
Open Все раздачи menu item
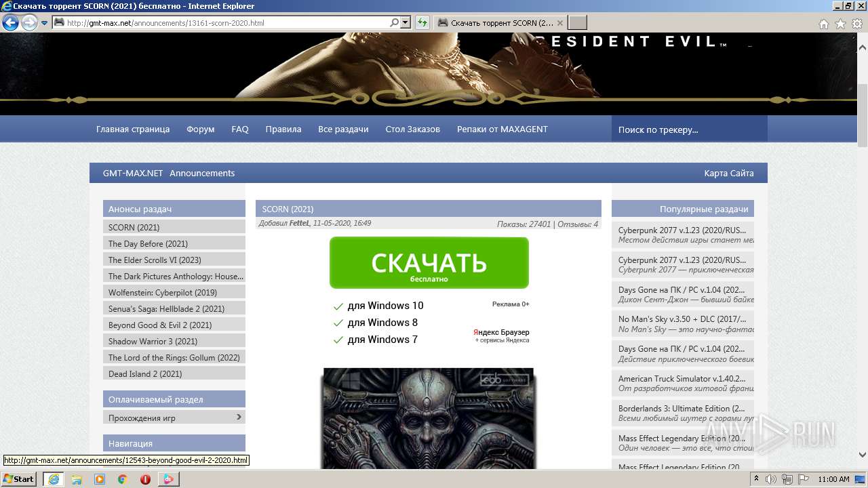pos(343,129)
